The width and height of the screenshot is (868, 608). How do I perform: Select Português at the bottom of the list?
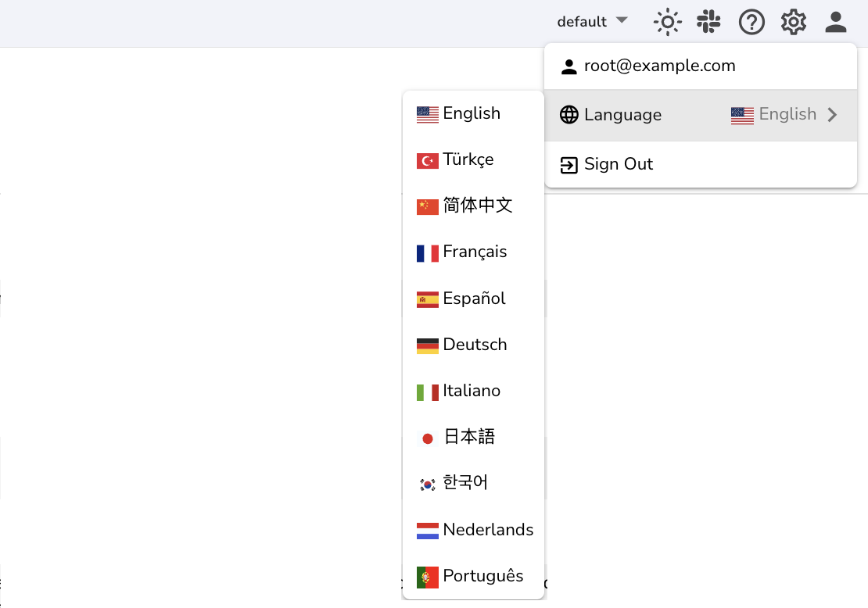coord(482,576)
